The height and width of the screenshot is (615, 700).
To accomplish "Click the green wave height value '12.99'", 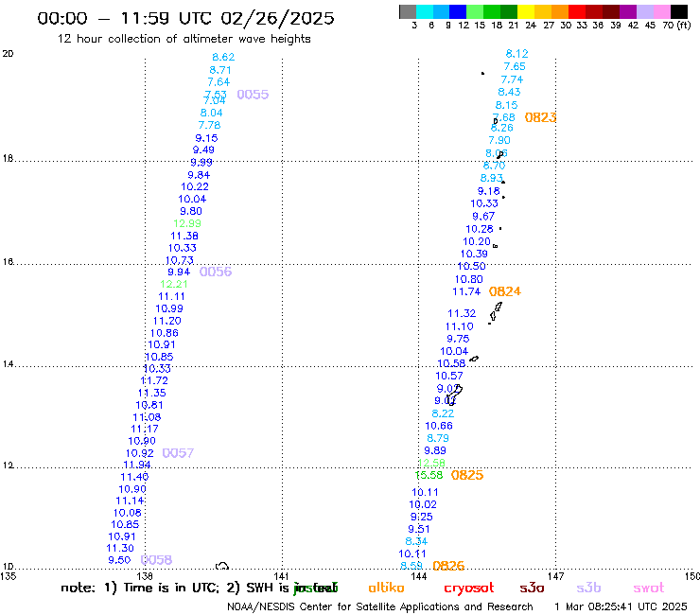I will 187,223.
